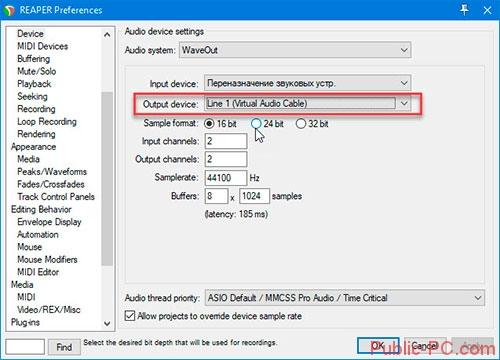Open Mouse Modifiers settings
The height and width of the screenshot is (360, 500).
(x=47, y=259)
